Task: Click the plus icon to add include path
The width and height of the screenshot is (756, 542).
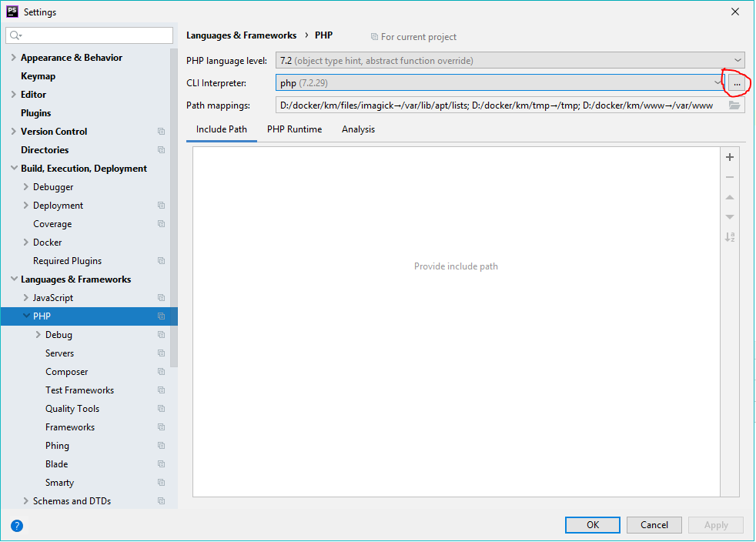Action: 730,157
